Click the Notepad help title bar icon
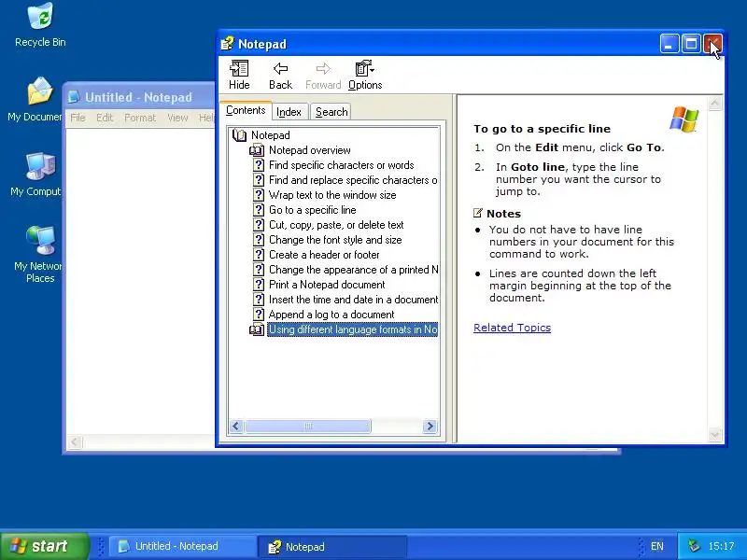 [227, 44]
